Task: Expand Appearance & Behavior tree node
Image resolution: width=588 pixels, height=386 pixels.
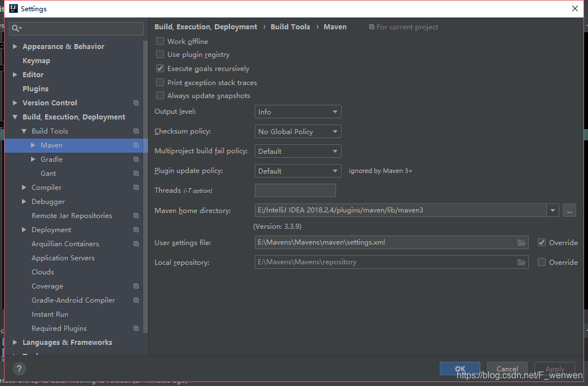Action: [x=15, y=46]
